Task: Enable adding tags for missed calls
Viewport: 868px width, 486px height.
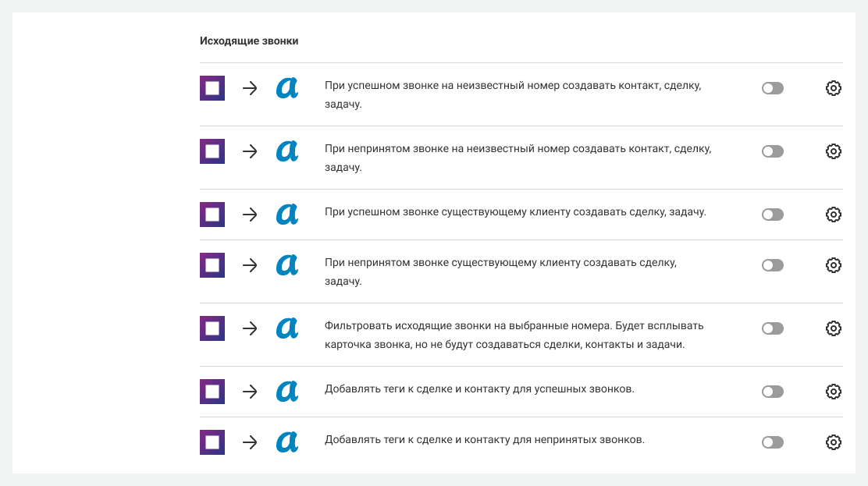Action: (x=772, y=442)
